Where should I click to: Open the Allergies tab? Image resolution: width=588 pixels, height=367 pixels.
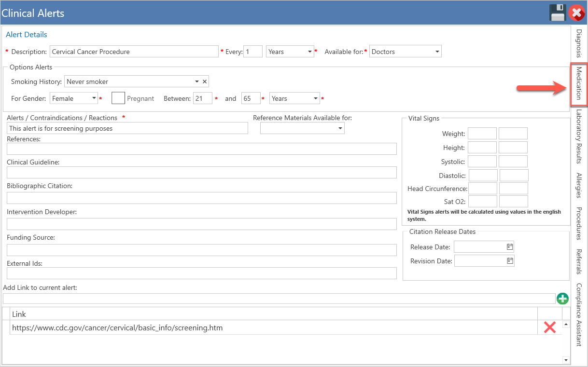tap(579, 186)
